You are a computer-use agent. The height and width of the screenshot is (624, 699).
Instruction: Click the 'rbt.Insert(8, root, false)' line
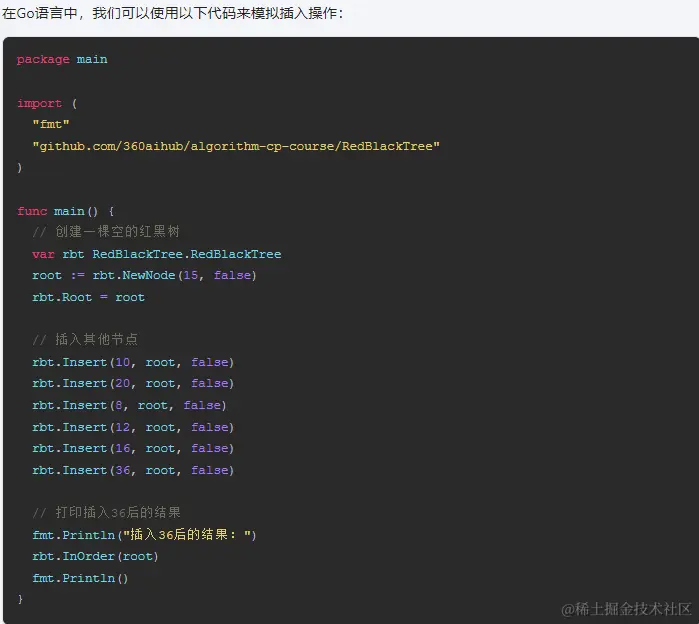point(129,405)
